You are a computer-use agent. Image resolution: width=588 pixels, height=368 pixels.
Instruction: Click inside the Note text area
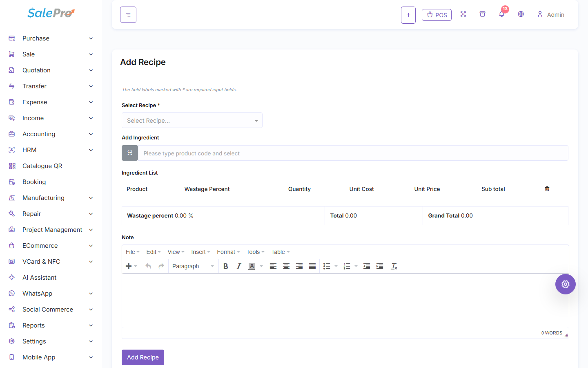tap(345, 300)
